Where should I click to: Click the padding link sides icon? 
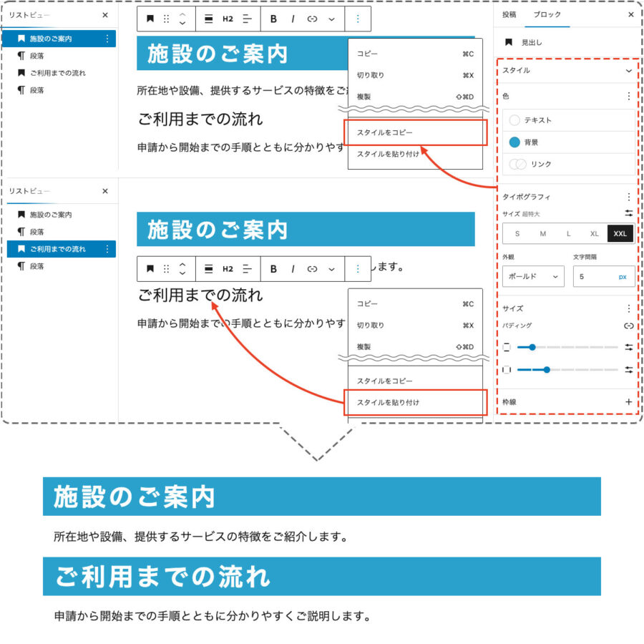[x=628, y=326]
